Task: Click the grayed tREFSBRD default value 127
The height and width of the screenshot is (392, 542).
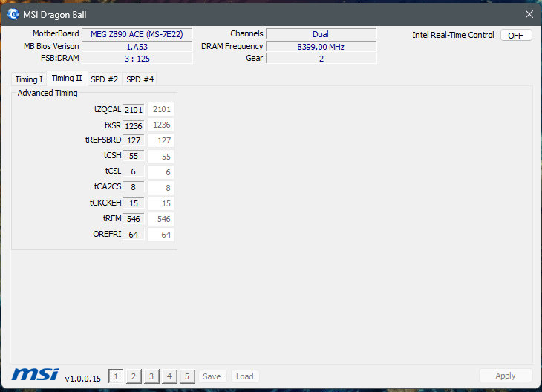Action: 161,140
